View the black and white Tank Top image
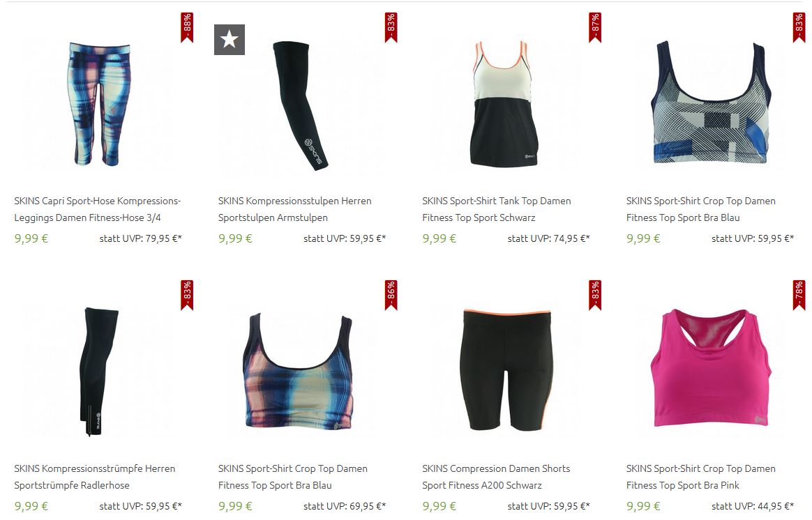Screen dimensions: 812x520 coord(506,103)
